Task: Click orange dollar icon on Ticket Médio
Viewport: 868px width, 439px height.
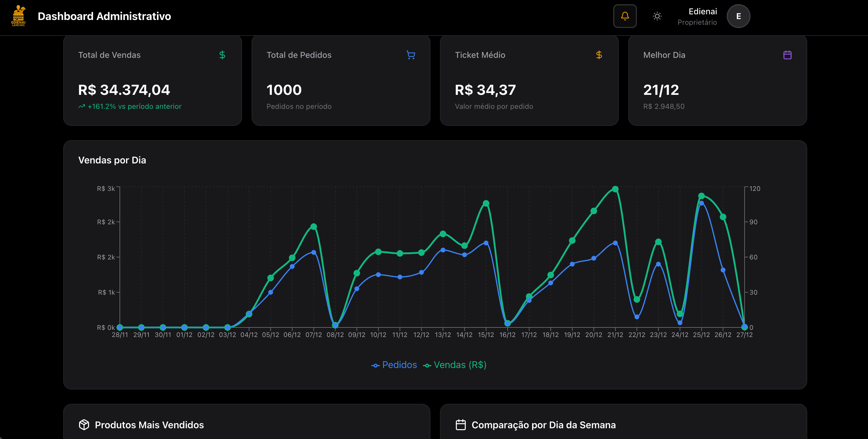Action: 599,55
